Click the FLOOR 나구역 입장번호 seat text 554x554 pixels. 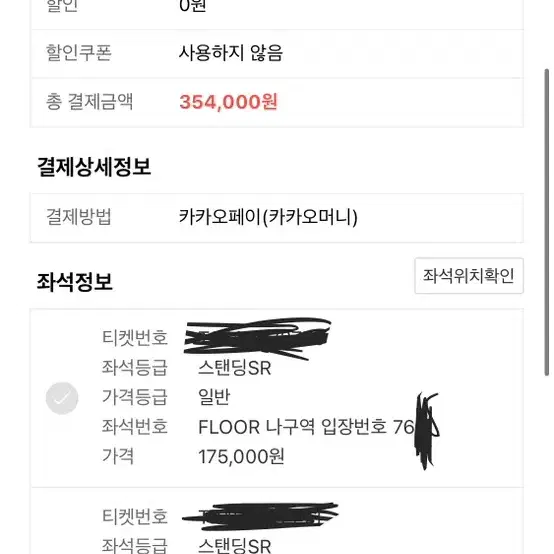point(306,427)
